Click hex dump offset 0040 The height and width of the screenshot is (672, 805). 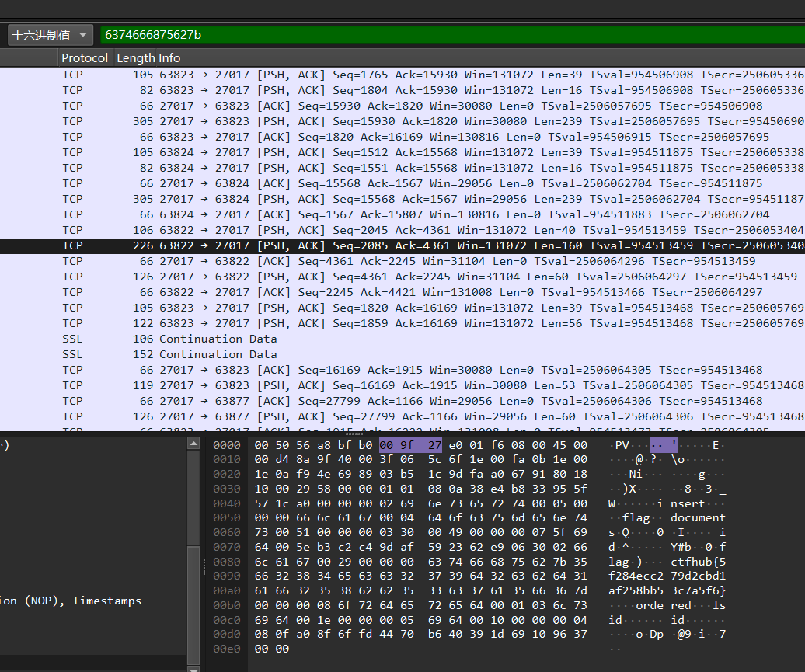click(x=226, y=503)
